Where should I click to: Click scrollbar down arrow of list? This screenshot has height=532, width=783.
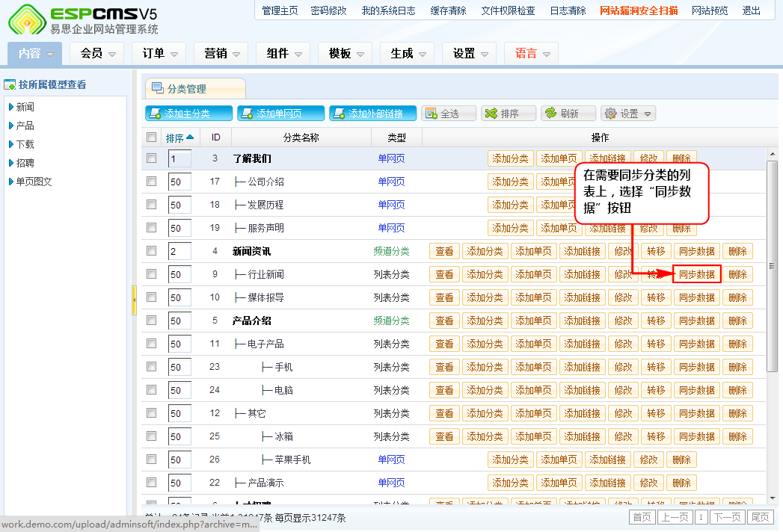[772, 498]
